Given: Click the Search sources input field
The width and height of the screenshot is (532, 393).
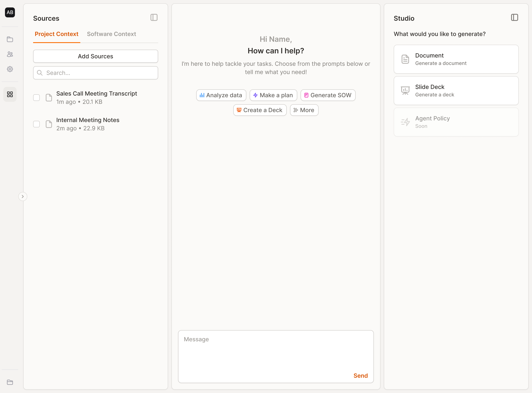Looking at the screenshot, I should point(95,73).
